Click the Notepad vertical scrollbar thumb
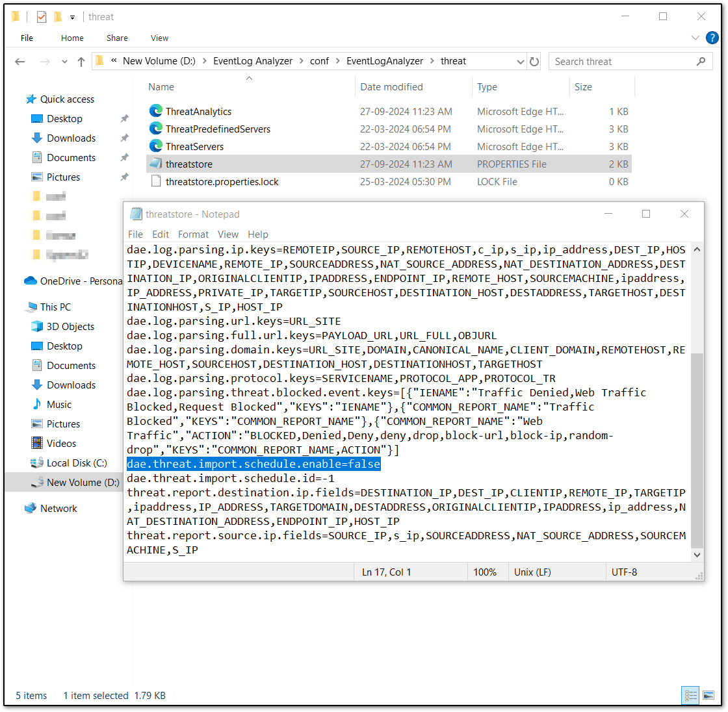Viewport: 728px width, 712px height. tap(697, 448)
